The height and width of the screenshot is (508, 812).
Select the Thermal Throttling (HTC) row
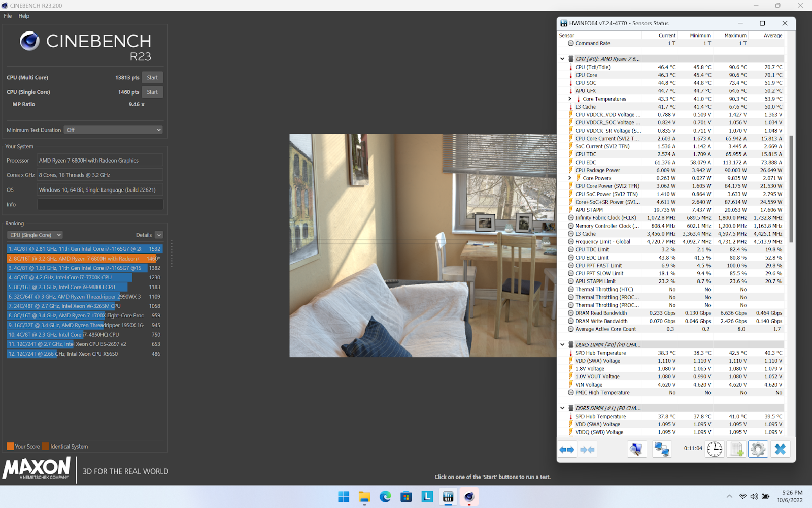pyautogui.click(x=671, y=289)
